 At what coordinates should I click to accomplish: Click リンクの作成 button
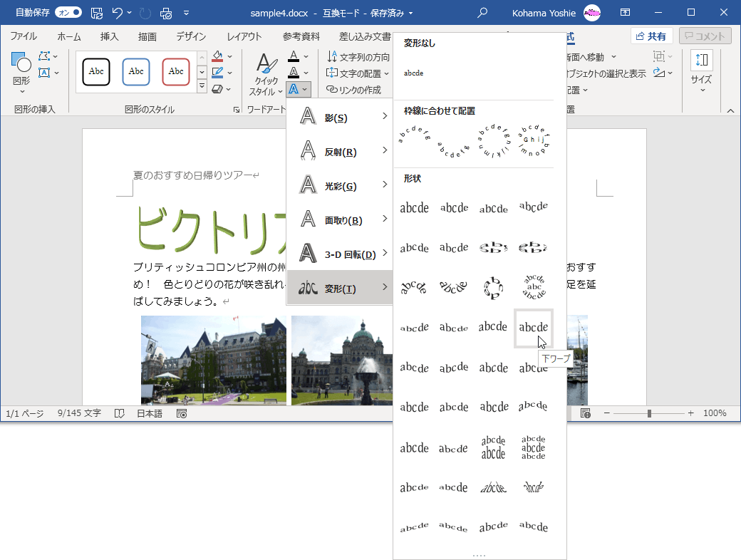[354, 89]
